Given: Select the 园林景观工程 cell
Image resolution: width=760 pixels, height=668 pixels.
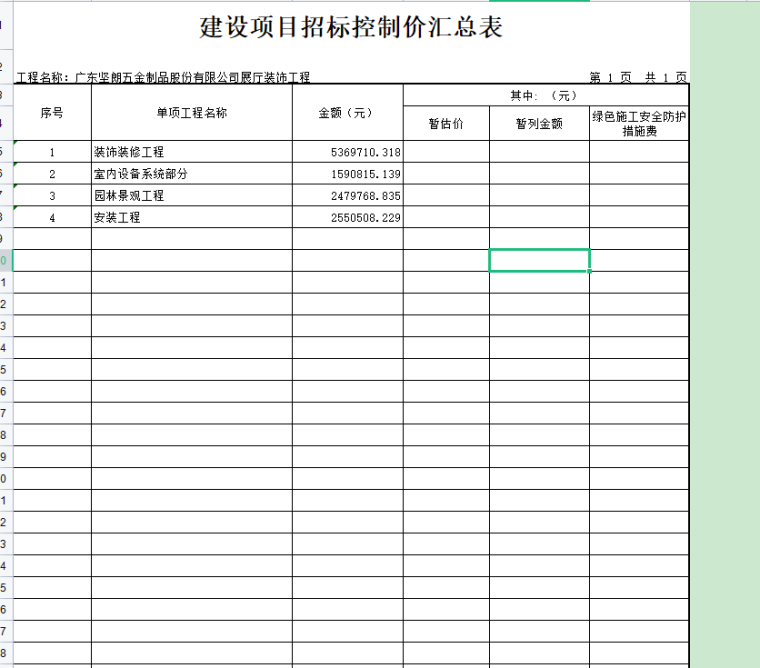Looking at the screenshot, I should [191, 196].
